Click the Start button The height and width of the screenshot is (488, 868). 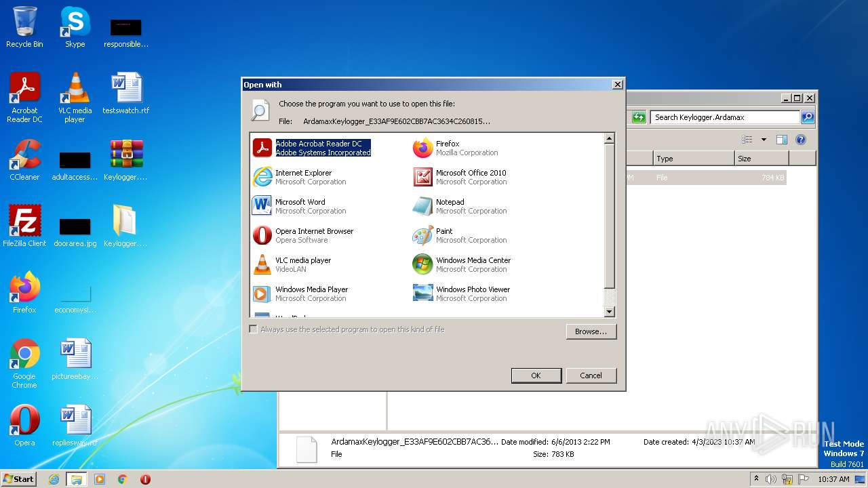pyautogui.click(x=19, y=479)
